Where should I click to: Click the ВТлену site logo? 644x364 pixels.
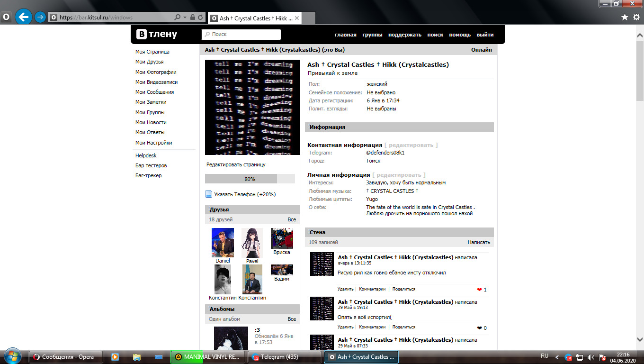click(x=157, y=34)
